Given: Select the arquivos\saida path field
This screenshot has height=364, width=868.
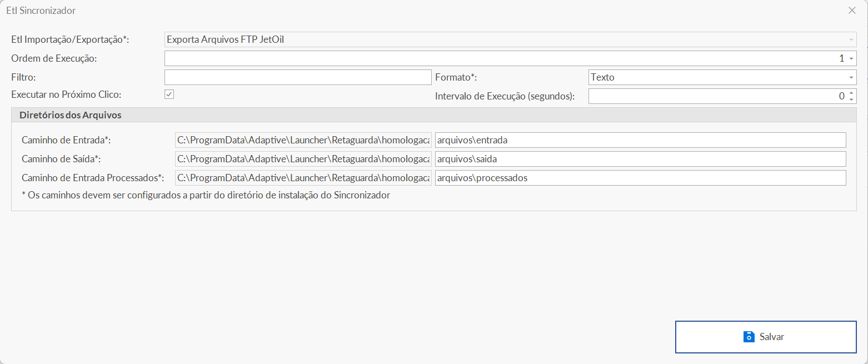Looking at the screenshot, I should pyautogui.click(x=640, y=159).
